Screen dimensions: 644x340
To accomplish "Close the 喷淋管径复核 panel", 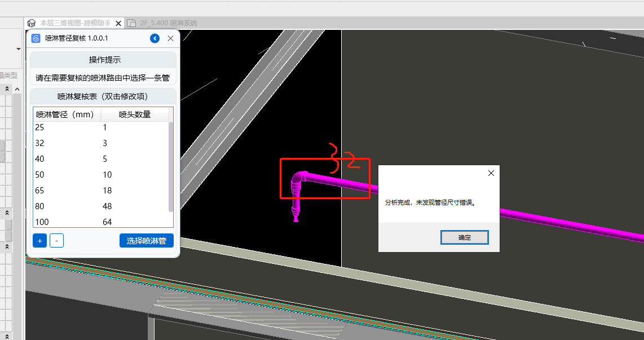I will coord(170,38).
